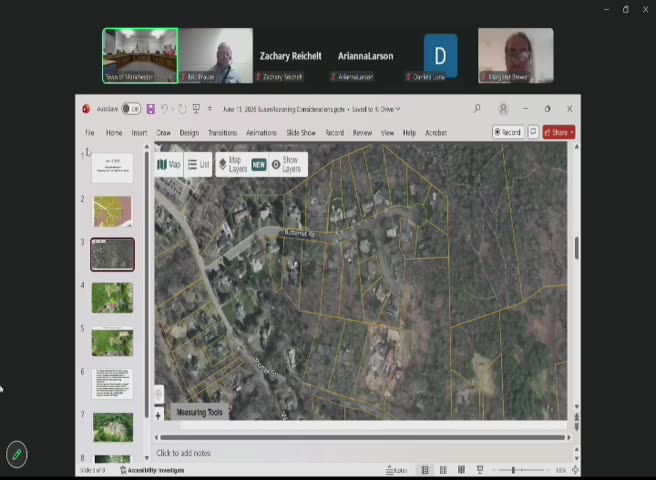Start presentation from beginning icon in title bar
This screenshot has width=656, height=480.
(196, 109)
